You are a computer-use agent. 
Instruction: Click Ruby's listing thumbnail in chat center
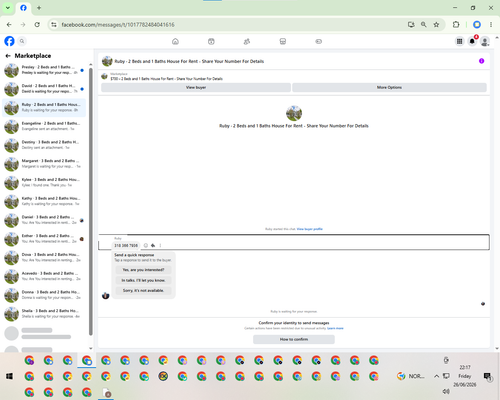point(294,113)
